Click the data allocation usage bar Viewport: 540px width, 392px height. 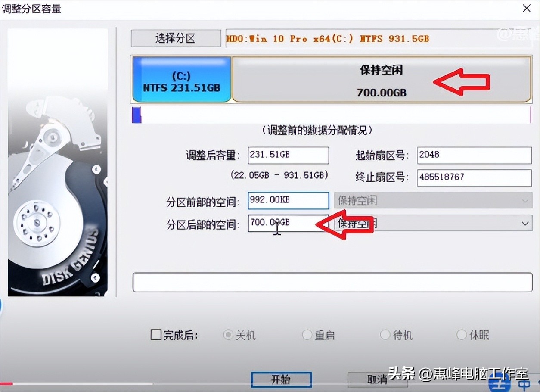pos(331,115)
